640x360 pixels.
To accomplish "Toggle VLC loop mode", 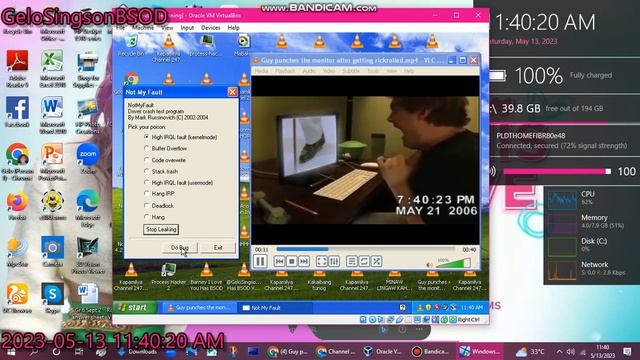I will click(364, 261).
